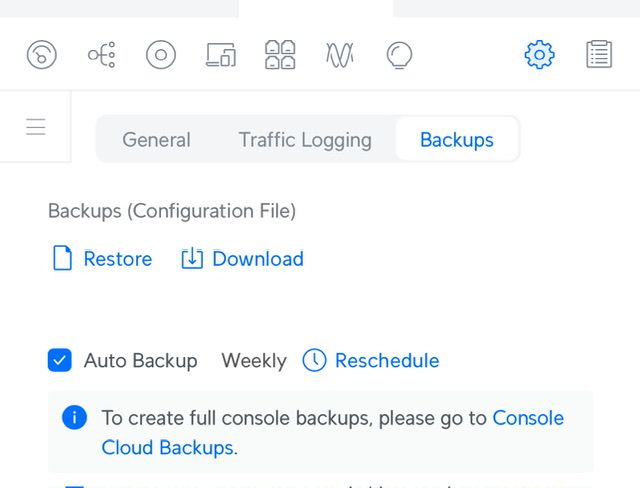Click the blue info icon

click(74, 418)
